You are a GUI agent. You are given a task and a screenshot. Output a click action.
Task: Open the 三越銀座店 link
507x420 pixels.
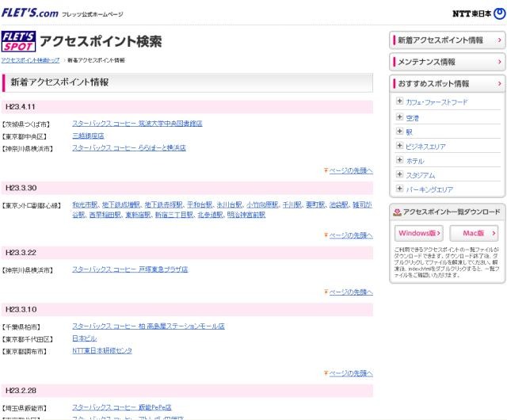pos(88,136)
